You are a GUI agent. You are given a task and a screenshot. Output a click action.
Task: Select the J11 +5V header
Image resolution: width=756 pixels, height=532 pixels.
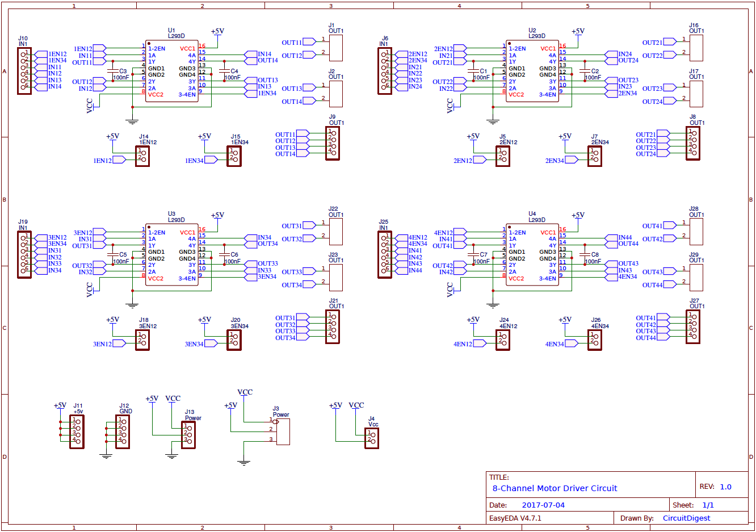point(77,432)
